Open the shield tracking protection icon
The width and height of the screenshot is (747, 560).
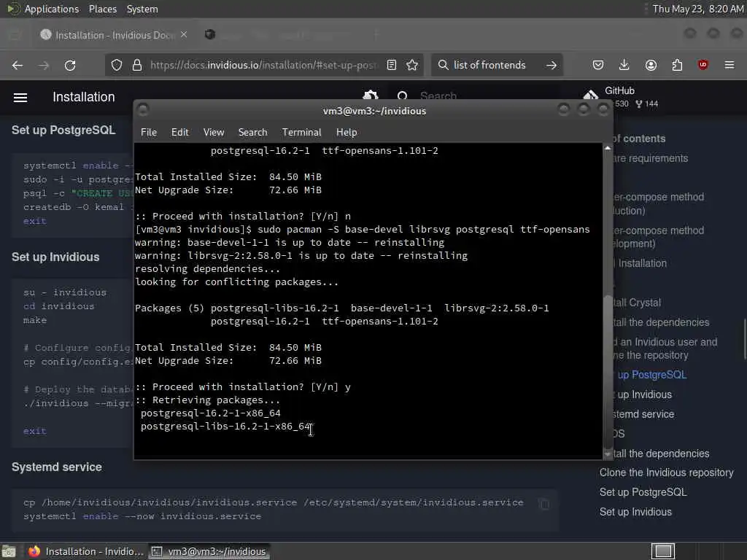(117, 65)
